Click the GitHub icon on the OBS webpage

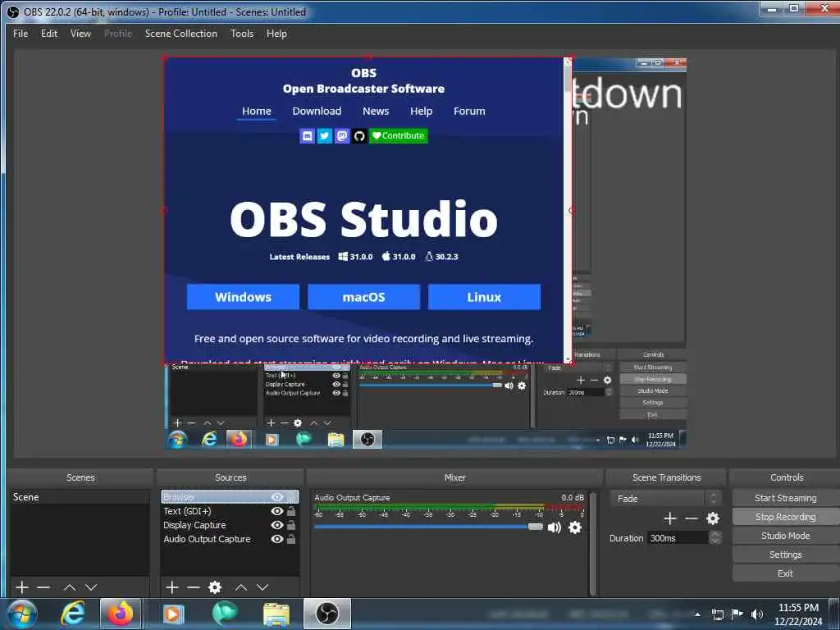359,136
